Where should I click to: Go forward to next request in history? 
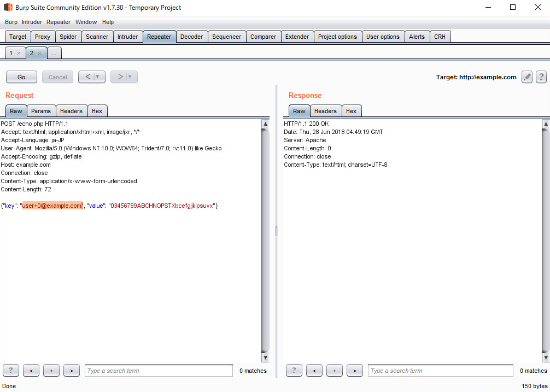point(120,77)
